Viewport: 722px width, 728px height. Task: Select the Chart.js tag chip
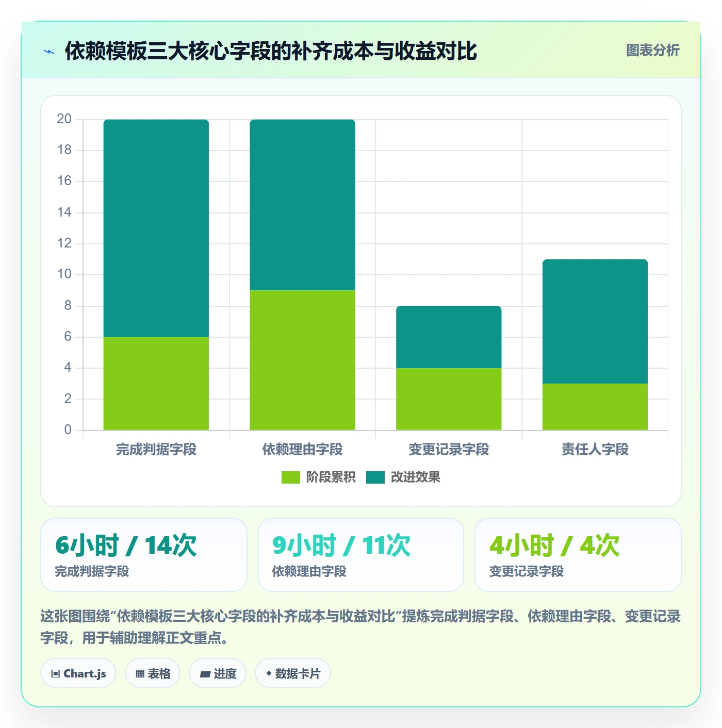point(78,673)
